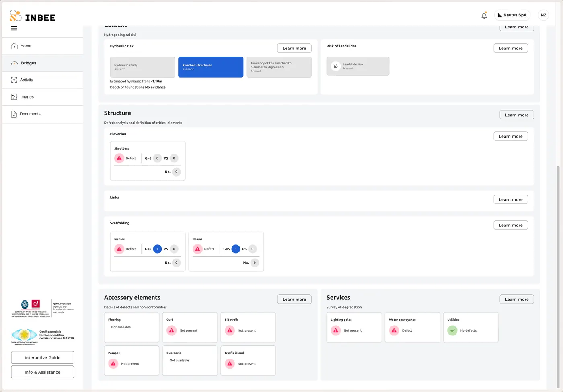
Task: Learn more about Accessory elements
Action: coord(294,300)
